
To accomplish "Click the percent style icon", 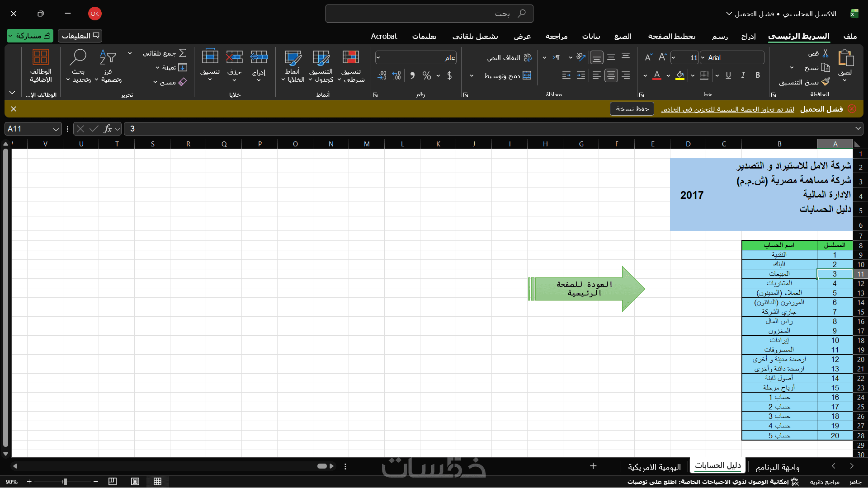I will (x=426, y=75).
